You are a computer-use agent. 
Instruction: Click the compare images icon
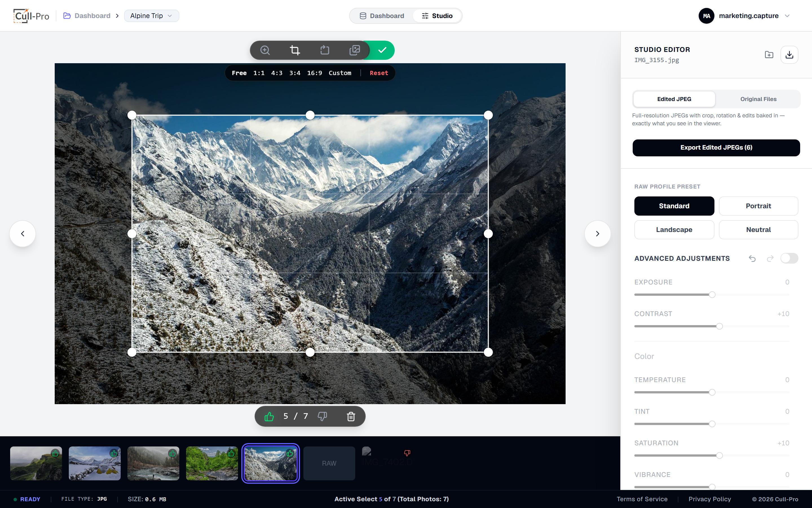tap(355, 51)
